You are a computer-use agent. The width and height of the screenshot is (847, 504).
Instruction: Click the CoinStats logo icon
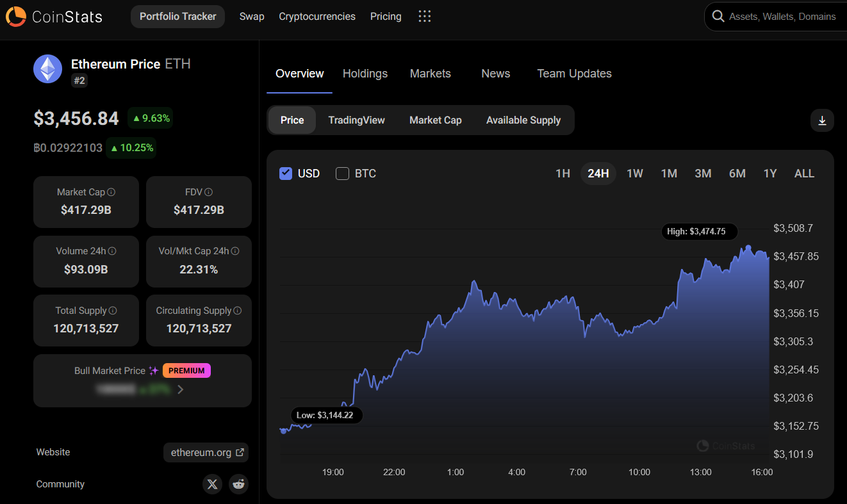16,17
